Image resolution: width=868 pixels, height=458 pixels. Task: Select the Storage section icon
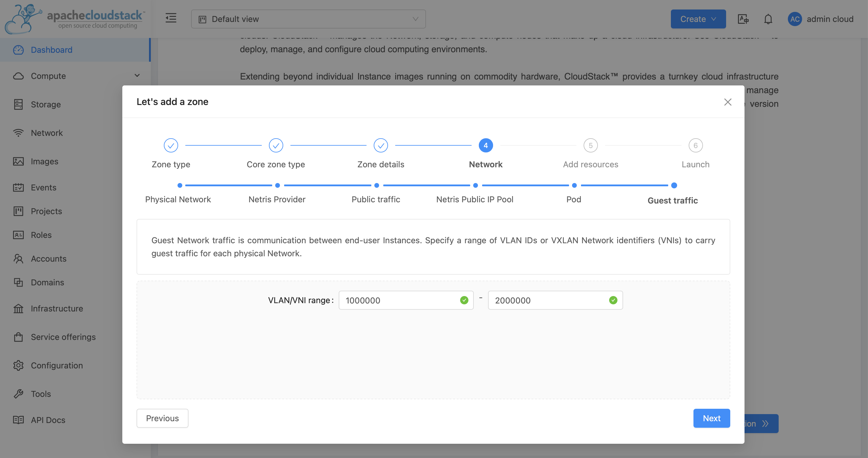point(18,104)
